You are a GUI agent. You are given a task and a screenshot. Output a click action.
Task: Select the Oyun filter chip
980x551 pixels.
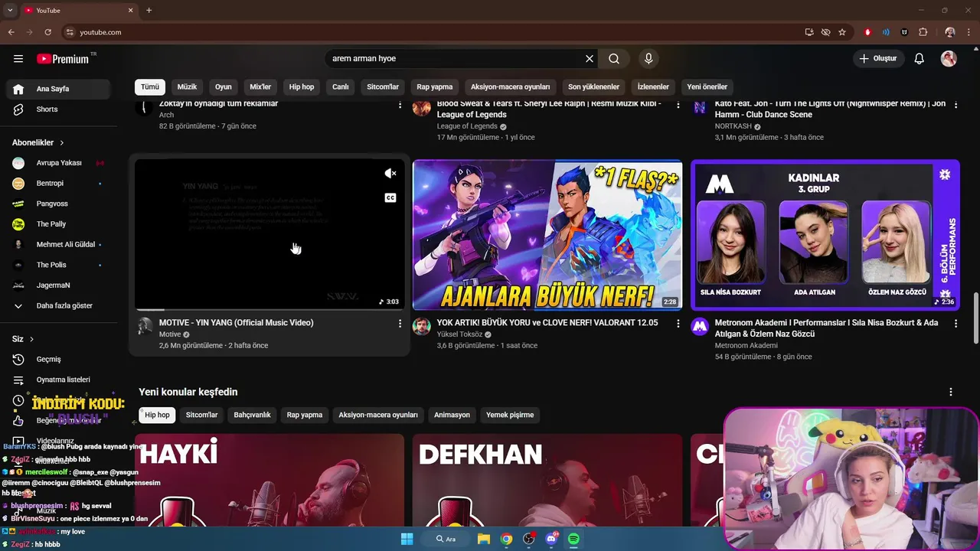tap(224, 86)
